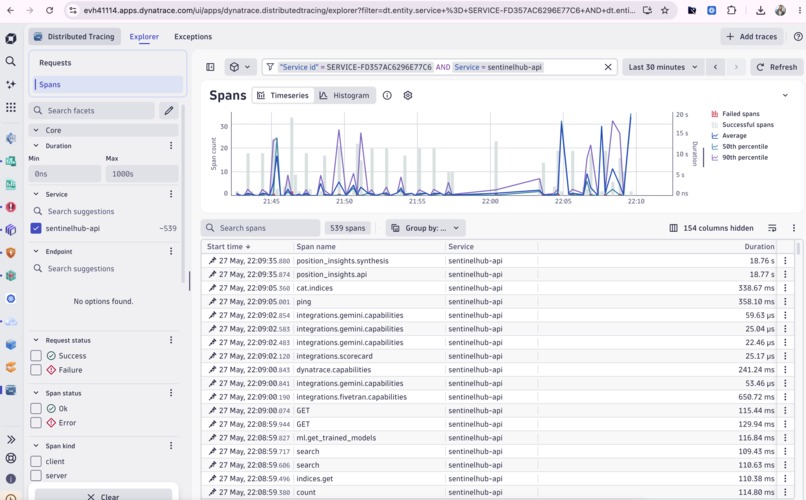
Task: Open Span kind facet options menu
Action: (171, 446)
